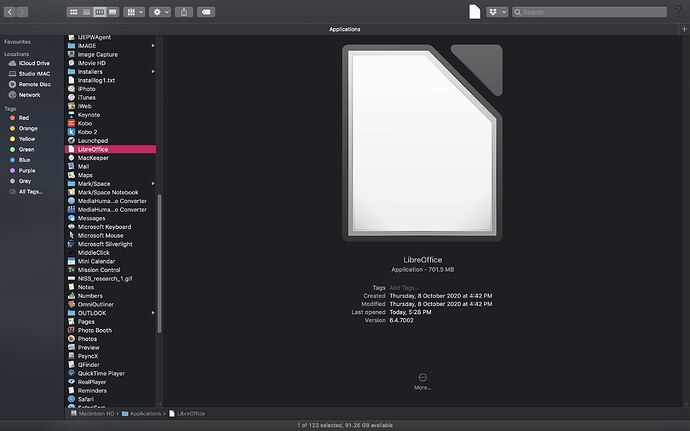Show All Tags in sidebar
Viewport: 690px width, 431px height.
coord(26,192)
